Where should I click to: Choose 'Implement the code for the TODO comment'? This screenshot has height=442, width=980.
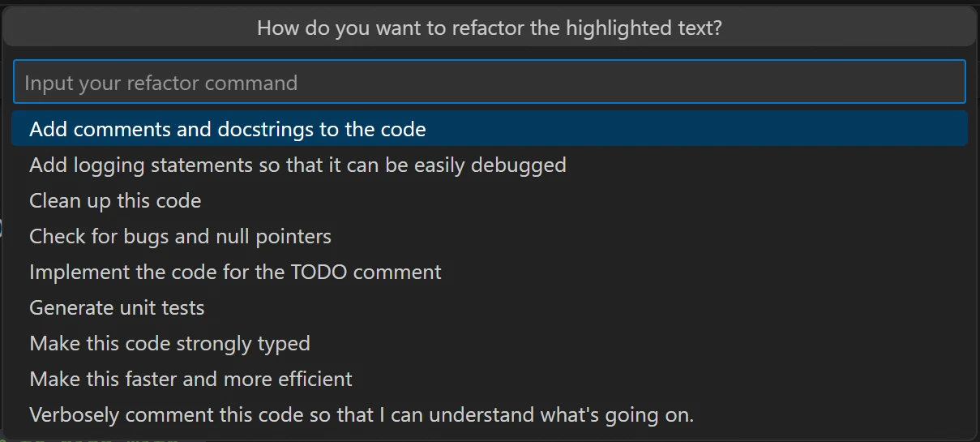(x=235, y=272)
